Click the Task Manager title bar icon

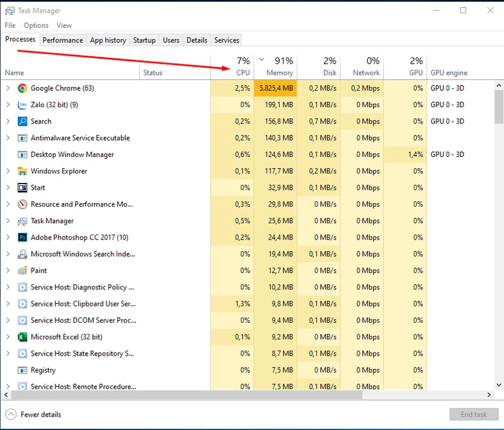(9, 11)
